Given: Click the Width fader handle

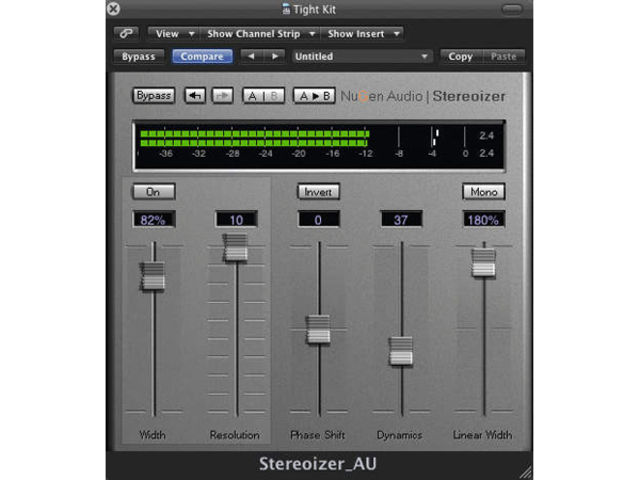Looking at the screenshot, I should point(153,276).
